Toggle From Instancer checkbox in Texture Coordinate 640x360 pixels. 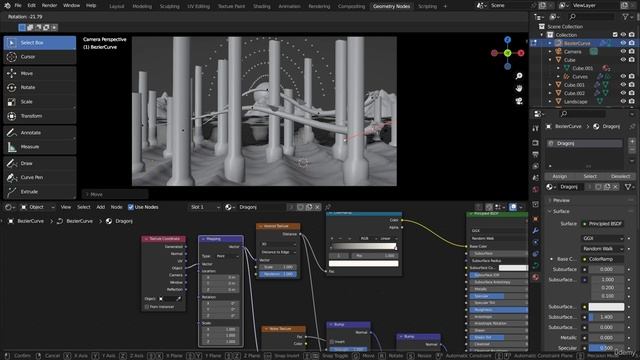click(x=147, y=307)
